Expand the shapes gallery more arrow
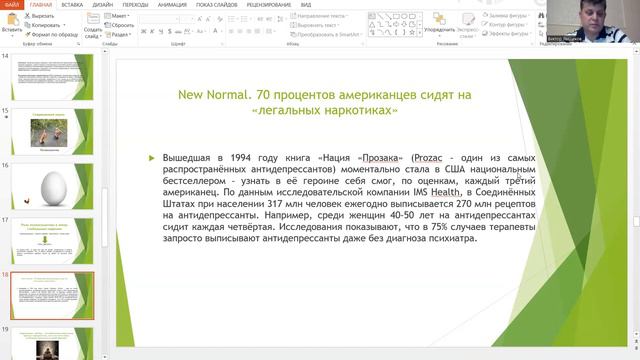This screenshot has height=360, width=640. point(420,33)
